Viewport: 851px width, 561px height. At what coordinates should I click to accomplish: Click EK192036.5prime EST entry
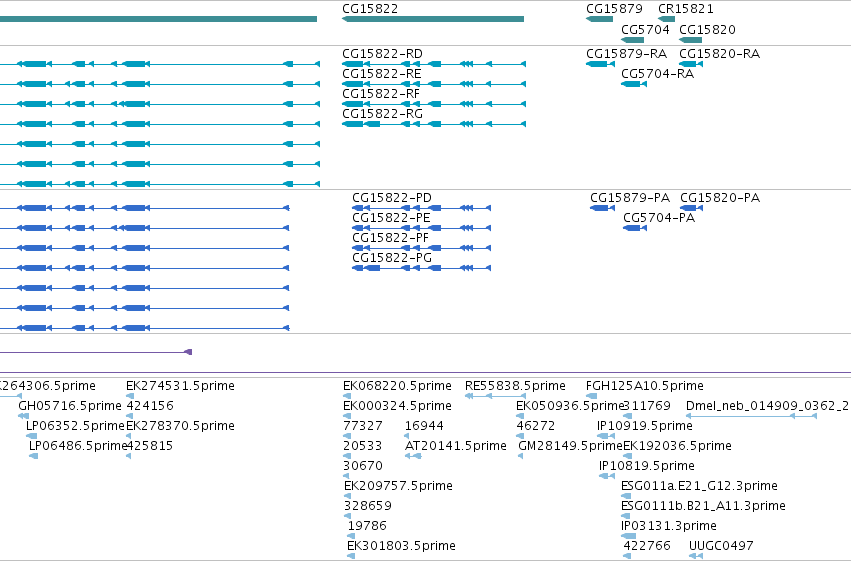(677, 446)
